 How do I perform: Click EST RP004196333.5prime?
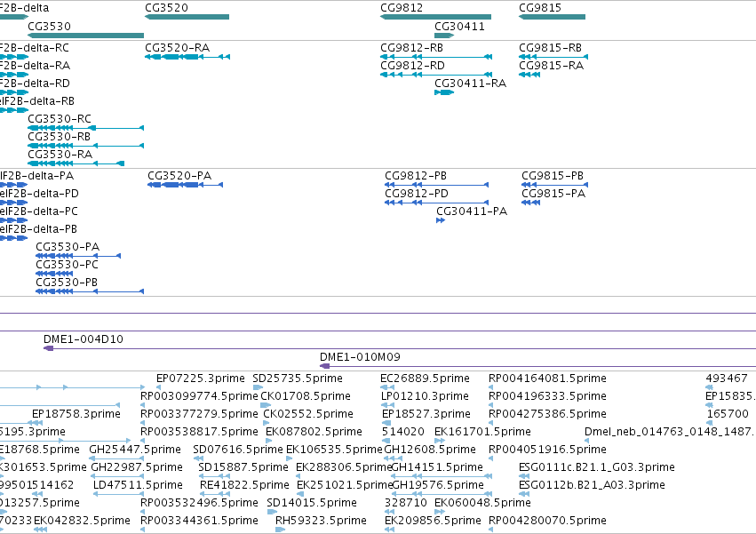coord(547,396)
